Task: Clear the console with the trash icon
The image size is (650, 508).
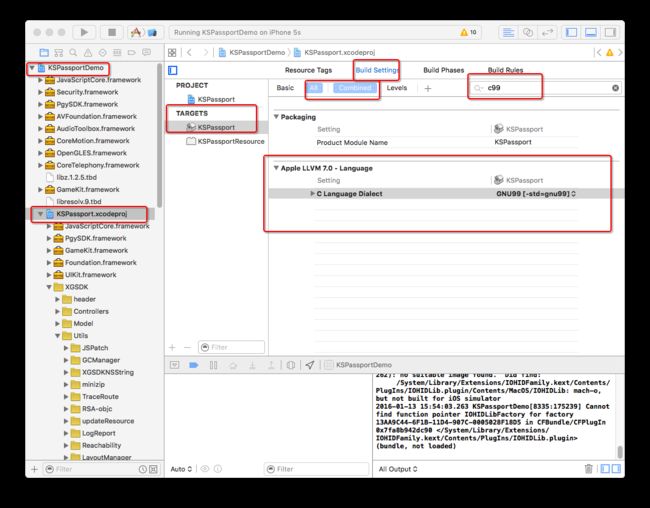Action: click(x=588, y=469)
